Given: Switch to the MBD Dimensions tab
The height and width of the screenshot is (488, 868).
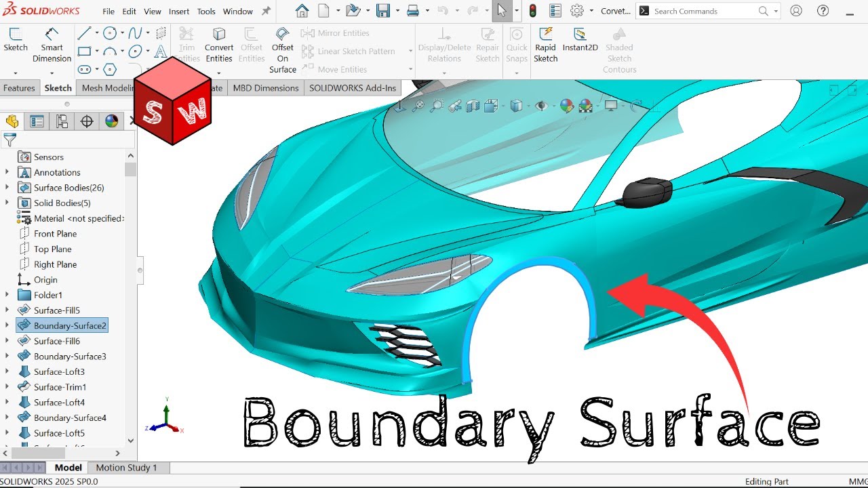Looking at the screenshot, I should click(x=266, y=88).
